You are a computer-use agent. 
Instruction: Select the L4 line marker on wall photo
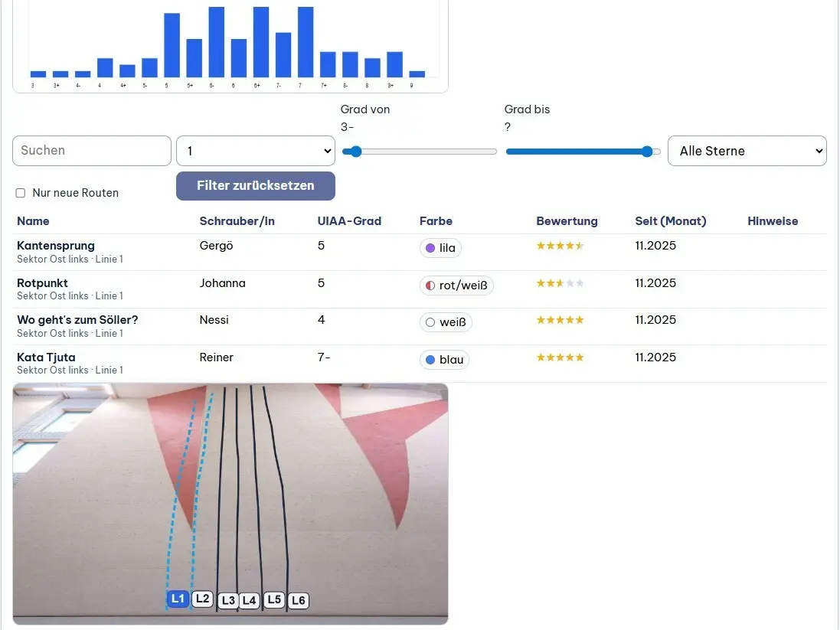coord(249,601)
